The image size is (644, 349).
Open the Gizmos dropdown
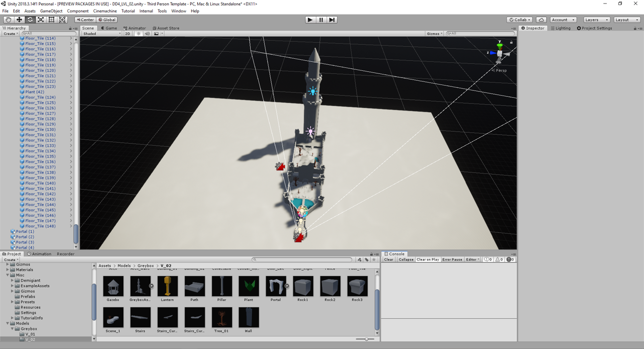click(434, 34)
